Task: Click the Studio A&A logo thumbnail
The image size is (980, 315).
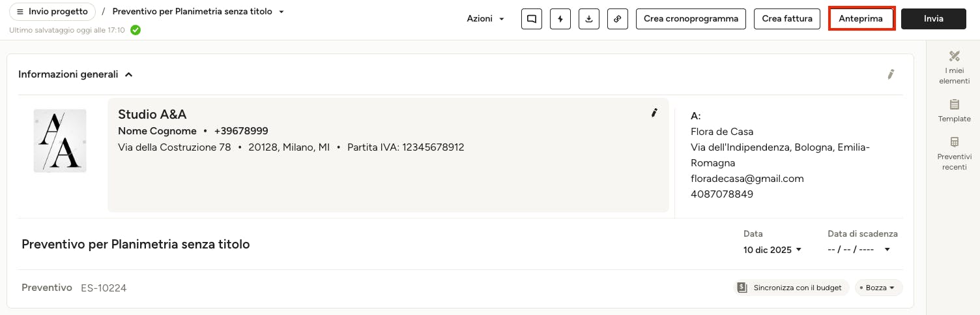Action: (60, 141)
